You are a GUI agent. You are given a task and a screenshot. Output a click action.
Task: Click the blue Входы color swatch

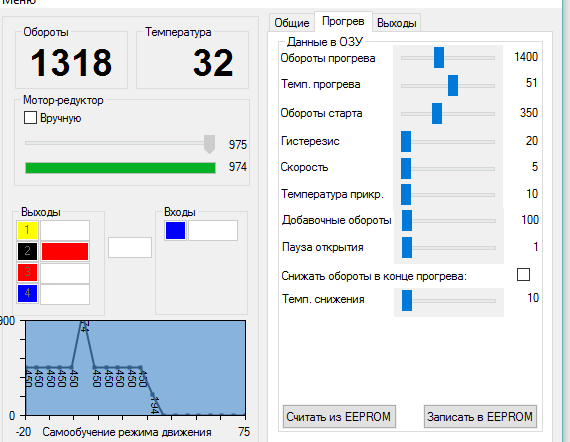pos(176,230)
